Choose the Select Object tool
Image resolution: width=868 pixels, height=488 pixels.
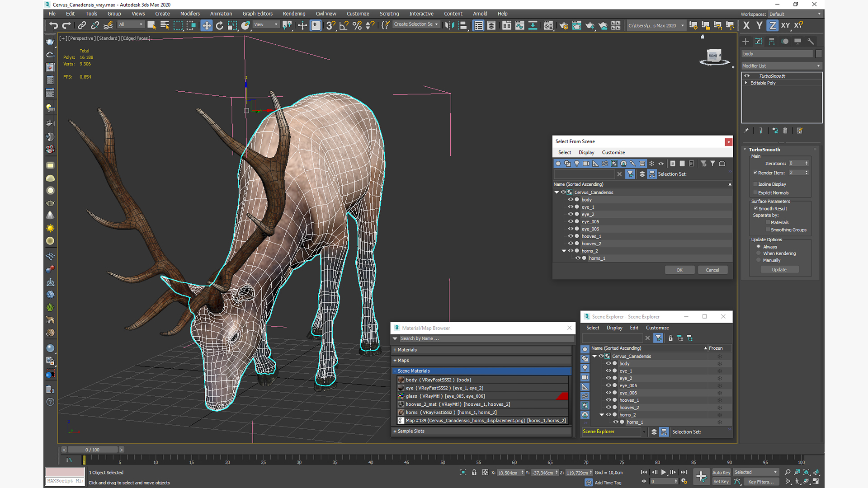pyautogui.click(x=151, y=25)
